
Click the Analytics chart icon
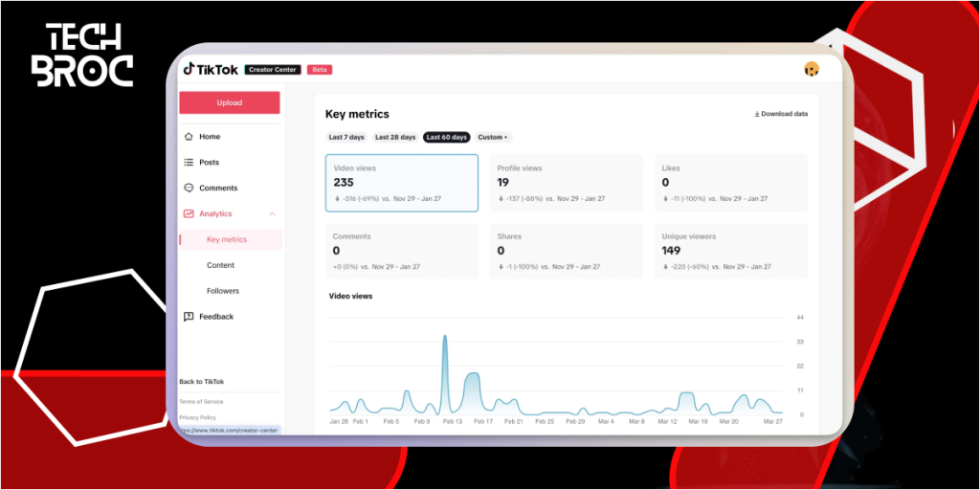click(x=189, y=213)
